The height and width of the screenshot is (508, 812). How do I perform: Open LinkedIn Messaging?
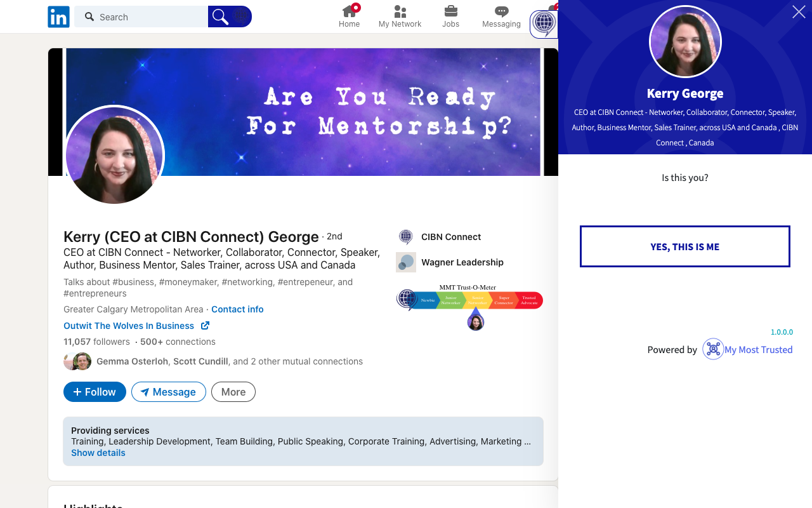(501, 16)
